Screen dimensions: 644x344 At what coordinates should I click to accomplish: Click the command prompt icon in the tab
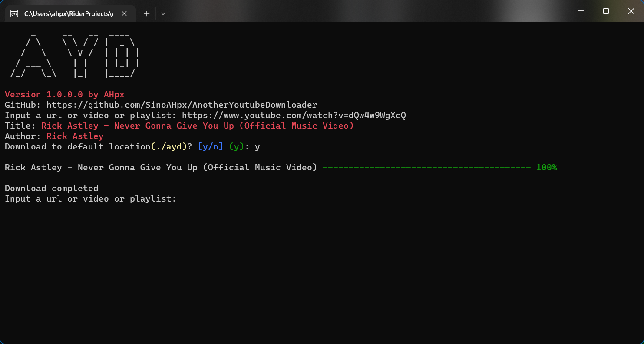pos(14,13)
